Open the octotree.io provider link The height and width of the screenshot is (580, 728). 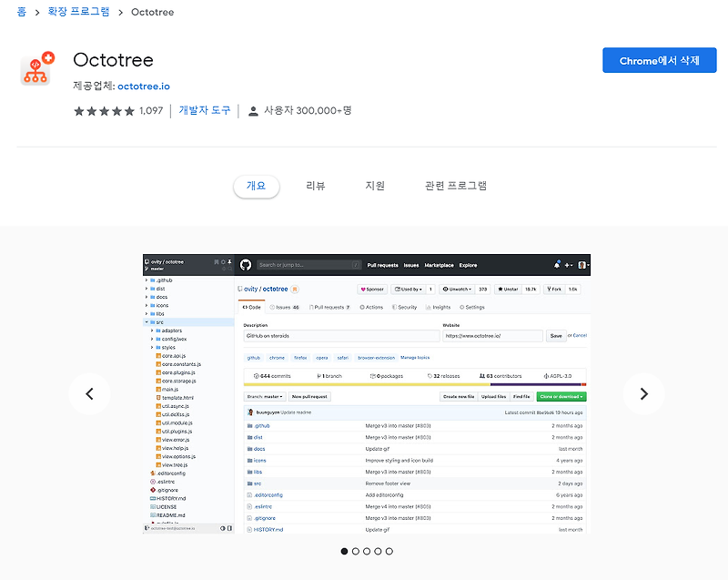pos(143,86)
